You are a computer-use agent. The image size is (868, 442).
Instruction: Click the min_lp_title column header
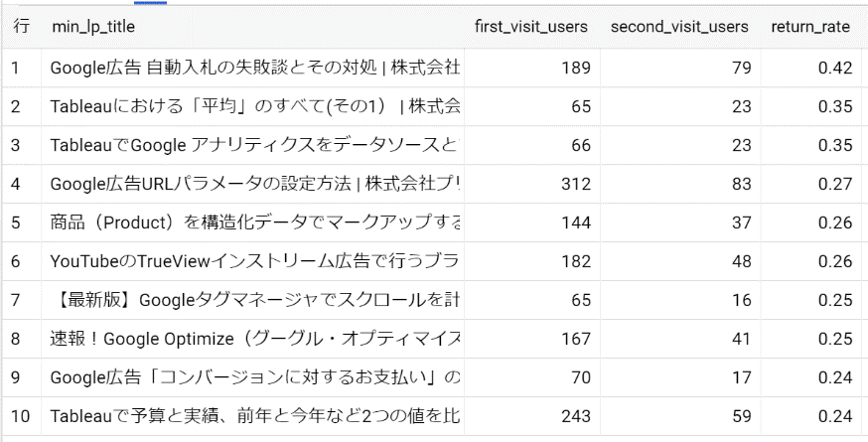pyautogui.click(x=93, y=27)
